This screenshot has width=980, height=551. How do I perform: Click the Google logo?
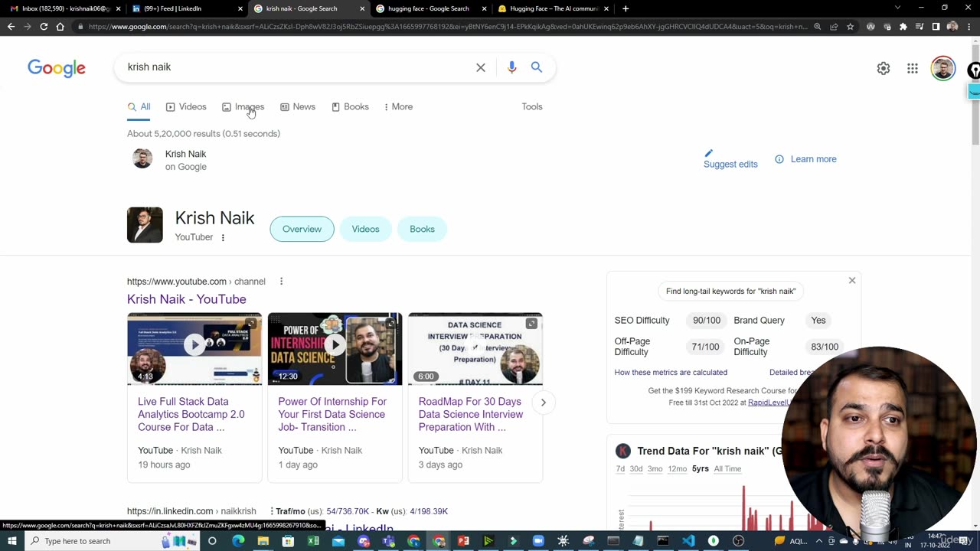(x=57, y=68)
